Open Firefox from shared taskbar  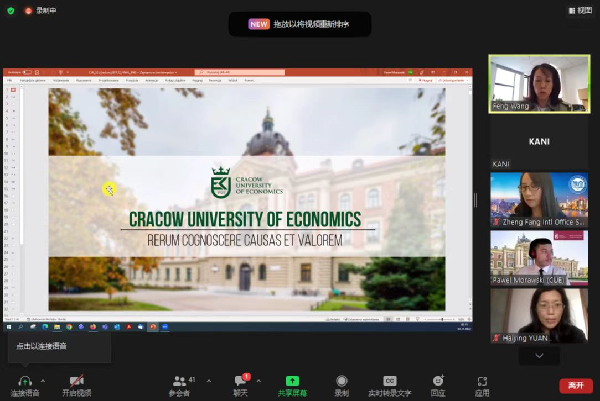click(x=93, y=327)
